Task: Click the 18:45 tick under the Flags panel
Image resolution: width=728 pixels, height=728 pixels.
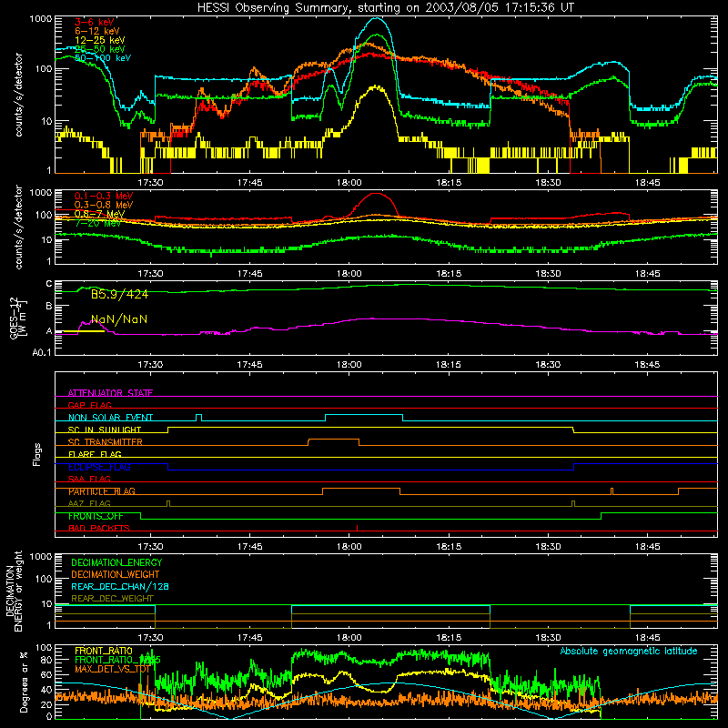Action: [x=647, y=547]
